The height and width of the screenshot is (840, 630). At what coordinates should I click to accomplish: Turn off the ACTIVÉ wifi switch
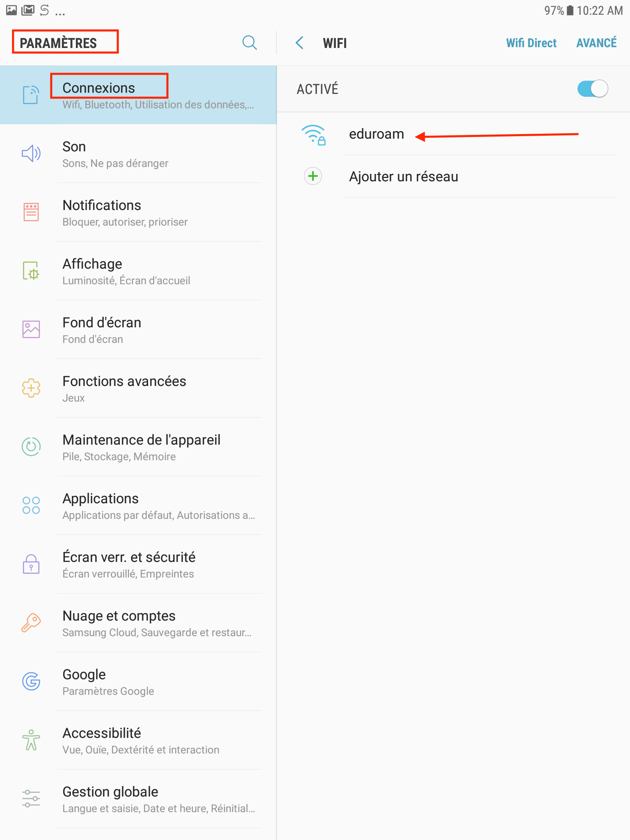pyautogui.click(x=592, y=89)
